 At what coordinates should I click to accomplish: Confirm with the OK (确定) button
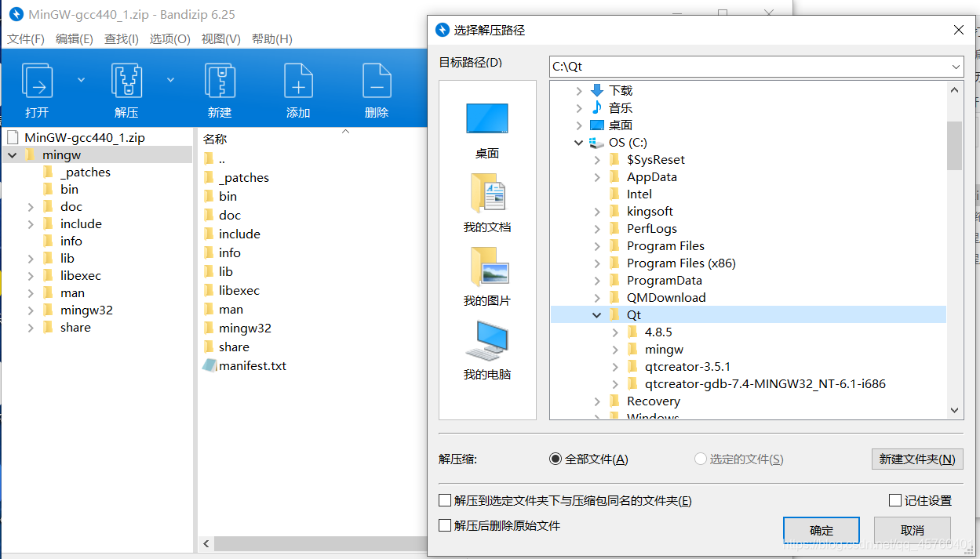pos(822,530)
